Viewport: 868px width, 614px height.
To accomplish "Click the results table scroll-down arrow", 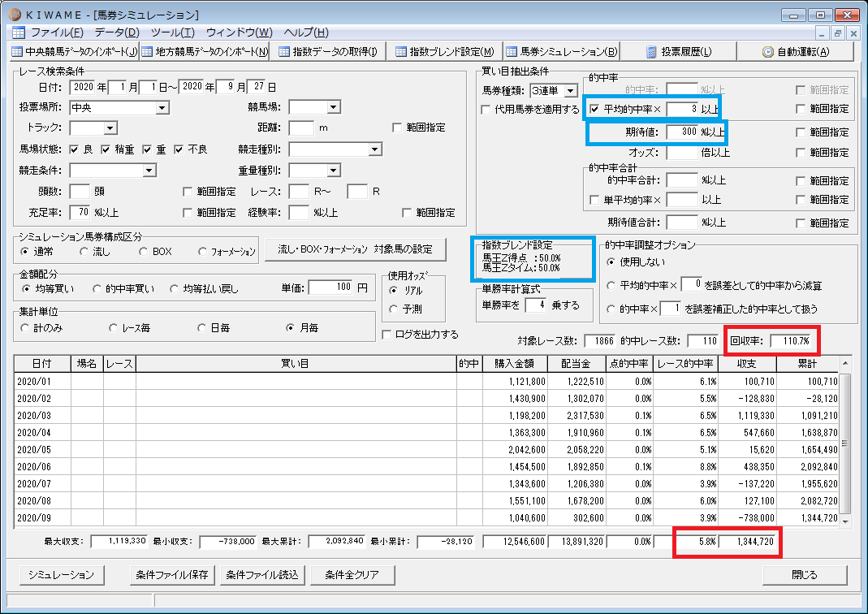I will (x=845, y=521).
